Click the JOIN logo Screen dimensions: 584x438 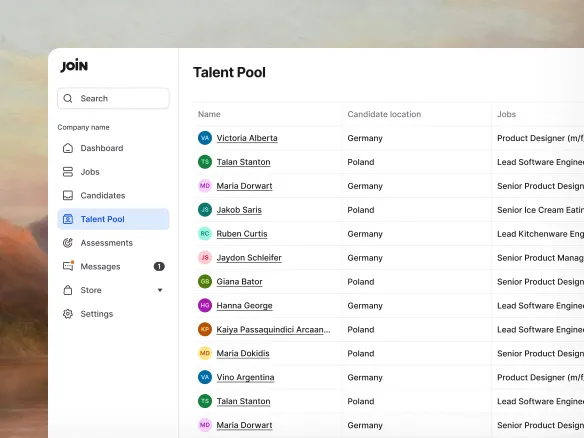pos(74,66)
